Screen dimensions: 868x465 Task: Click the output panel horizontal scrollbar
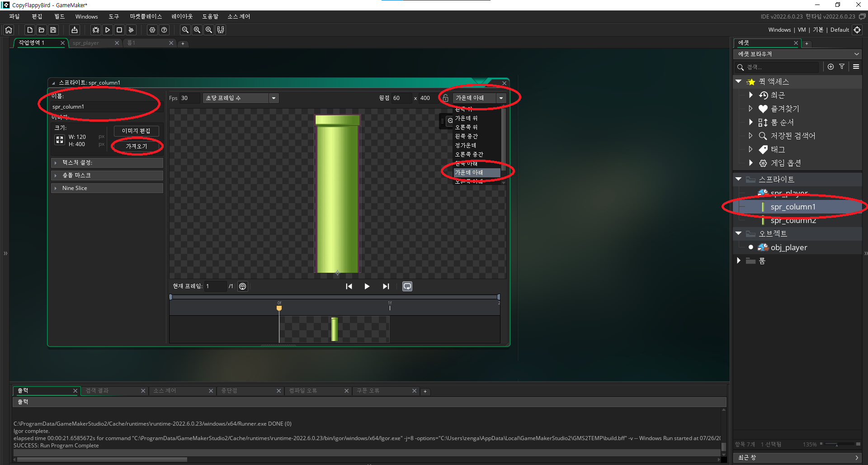102,460
